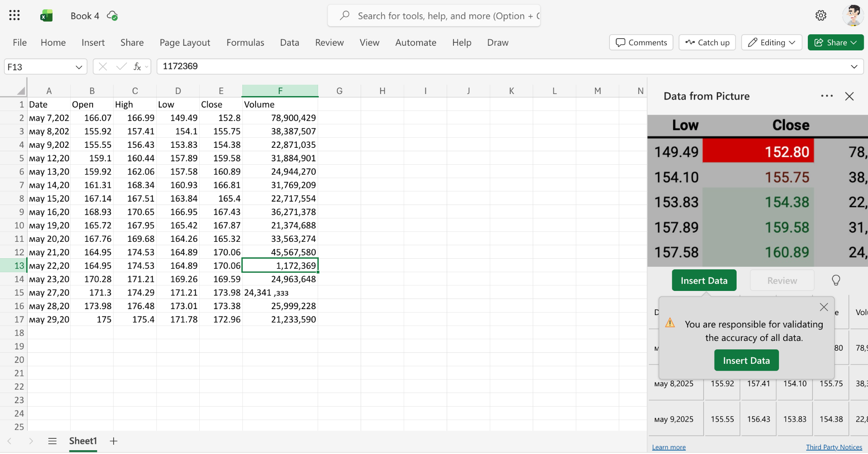Open the user profile avatar

[x=853, y=16]
